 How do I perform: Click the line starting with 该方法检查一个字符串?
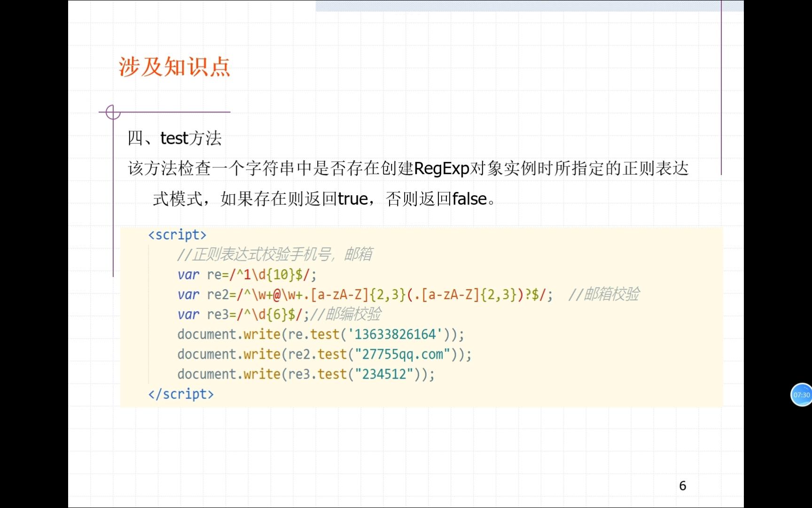(408, 168)
